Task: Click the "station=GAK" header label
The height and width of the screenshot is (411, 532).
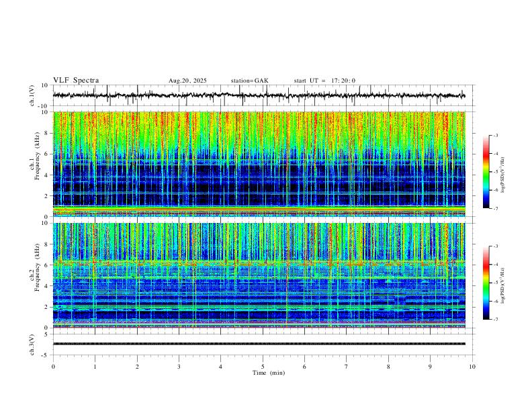Action: pos(250,81)
